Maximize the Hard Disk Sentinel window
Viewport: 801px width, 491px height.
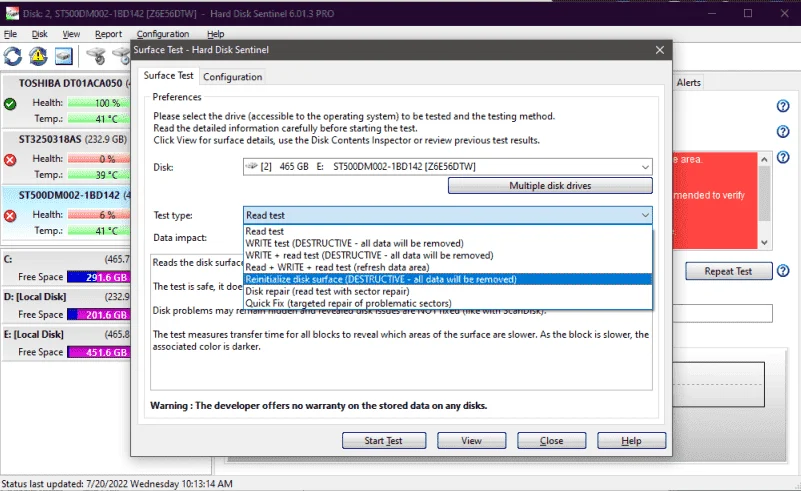748,13
